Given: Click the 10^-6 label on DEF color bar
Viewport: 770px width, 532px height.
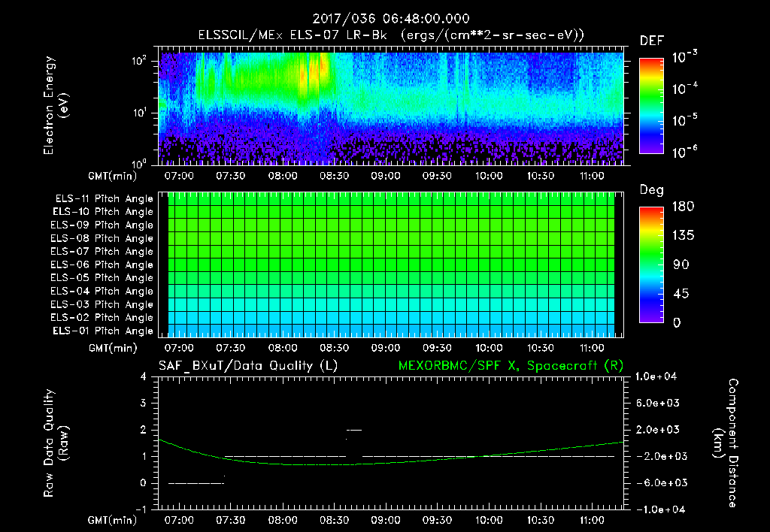Looking at the screenshot, I should tap(684, 152).
